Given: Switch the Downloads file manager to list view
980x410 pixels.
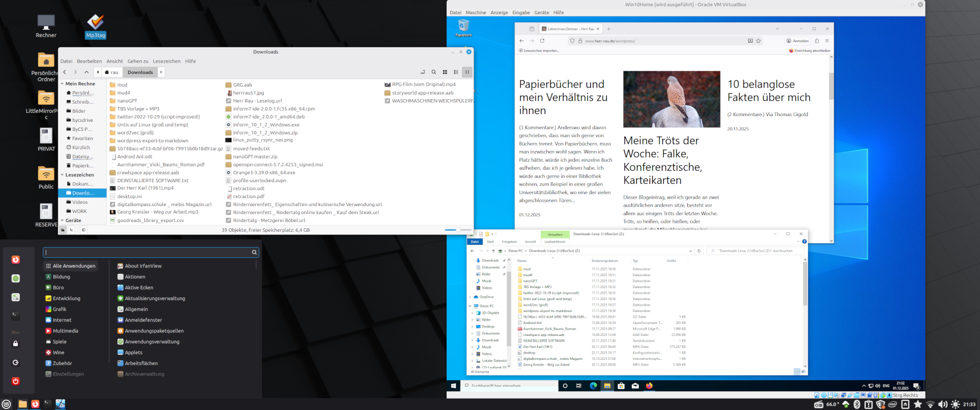Looking at the screenshot, I should click(x=456, y=72).
